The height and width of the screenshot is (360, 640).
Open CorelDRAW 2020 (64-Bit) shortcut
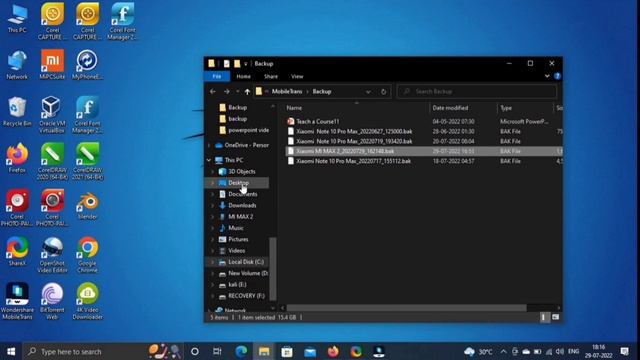52,161
